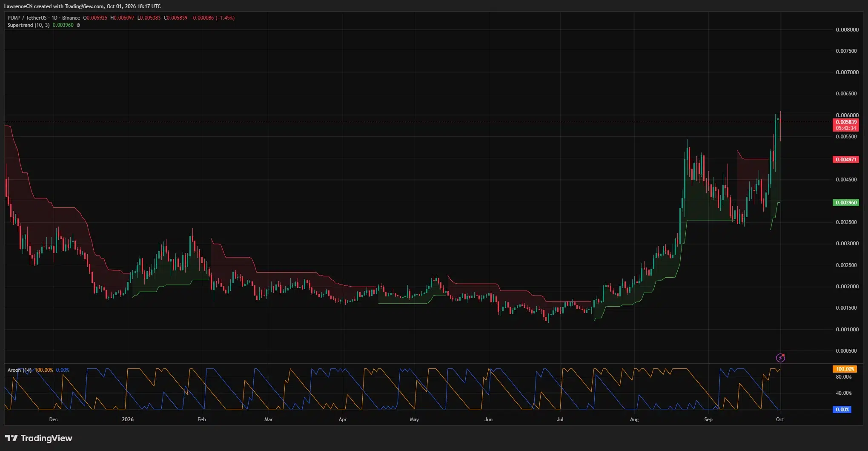This screenshot has height=451, width=868.
Task: Click the ø symbol beside Supertrend value
Action: click(78, 25)
